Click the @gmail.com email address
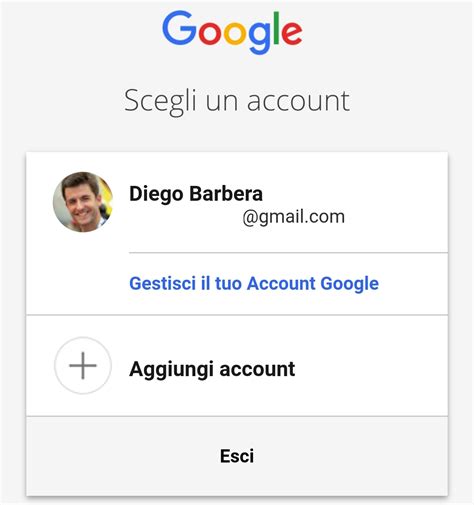 293,217
